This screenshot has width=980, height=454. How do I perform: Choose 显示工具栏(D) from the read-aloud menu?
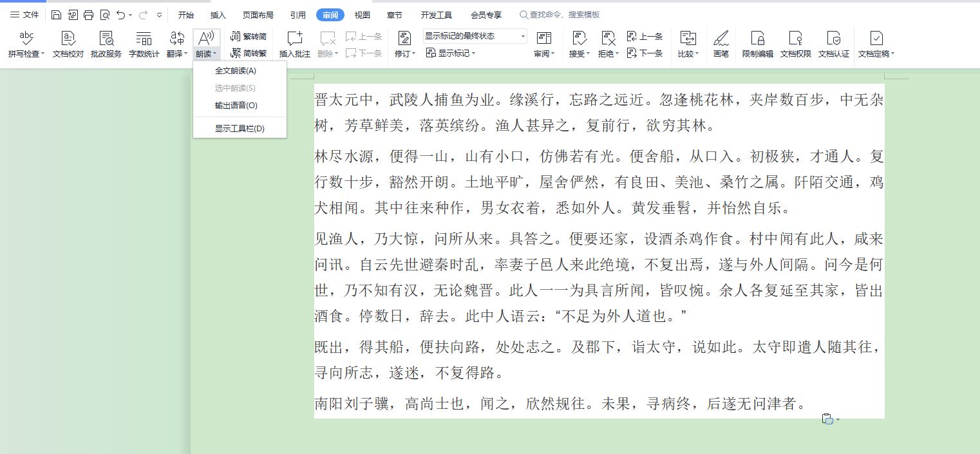pyautogui.click(x=240, y=129)
